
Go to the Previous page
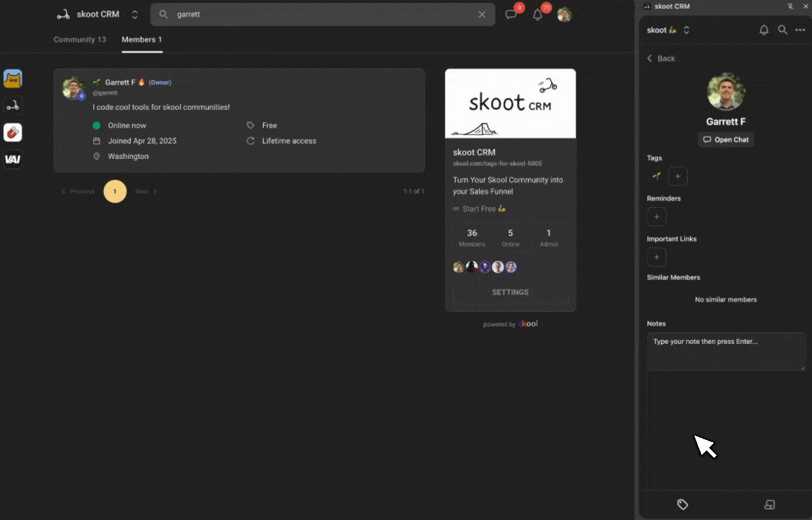pos(78,191)
